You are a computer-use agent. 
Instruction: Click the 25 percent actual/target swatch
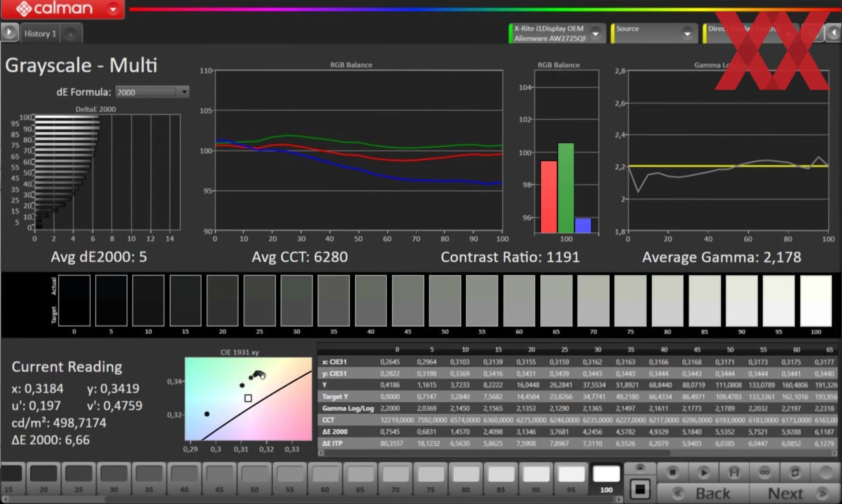pos(260,301)
